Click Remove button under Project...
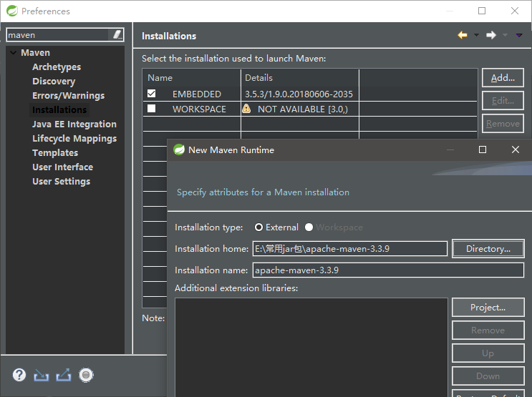Image resolution: width=532 pixels, height=397 pixels. pyautogui.click(x=488, y=330)
